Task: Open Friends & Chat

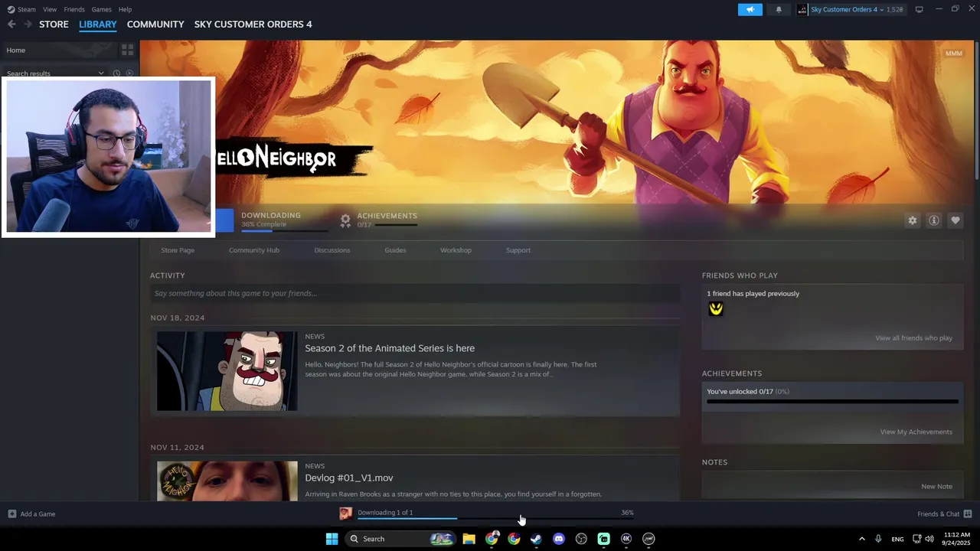Action: click(x=944, y=514)
